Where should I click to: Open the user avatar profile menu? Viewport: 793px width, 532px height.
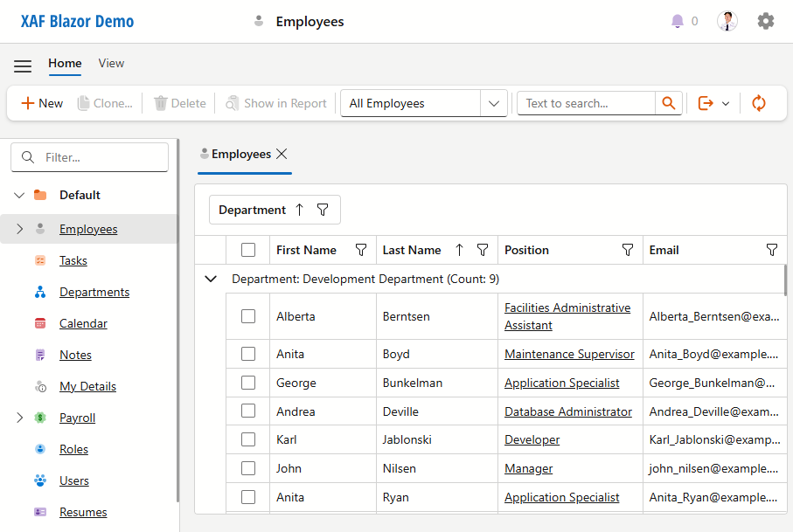727,21
